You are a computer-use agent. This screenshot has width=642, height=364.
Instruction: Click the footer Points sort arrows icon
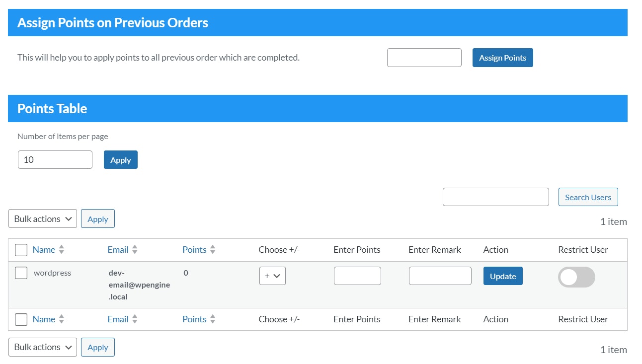point(213,319)
